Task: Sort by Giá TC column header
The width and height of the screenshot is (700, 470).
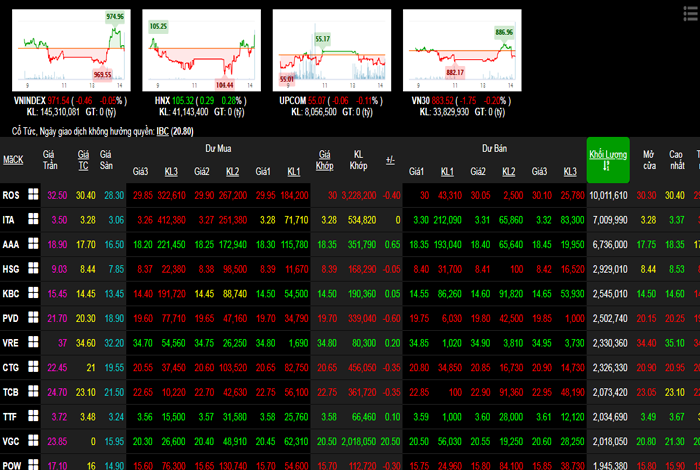Action: pyautogui.click(x=83, y=160)
